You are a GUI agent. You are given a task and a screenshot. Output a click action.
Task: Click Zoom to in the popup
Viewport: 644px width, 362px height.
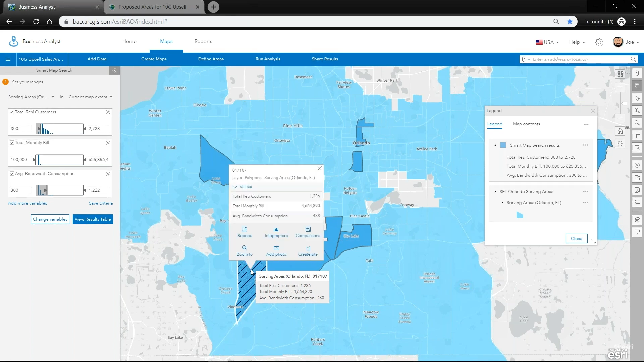[x=245, y=251]
